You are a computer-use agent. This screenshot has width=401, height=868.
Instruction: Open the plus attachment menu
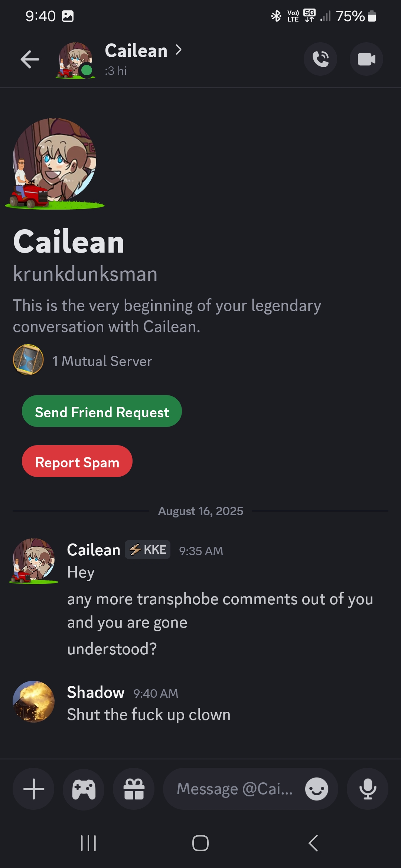pos(33,789)
